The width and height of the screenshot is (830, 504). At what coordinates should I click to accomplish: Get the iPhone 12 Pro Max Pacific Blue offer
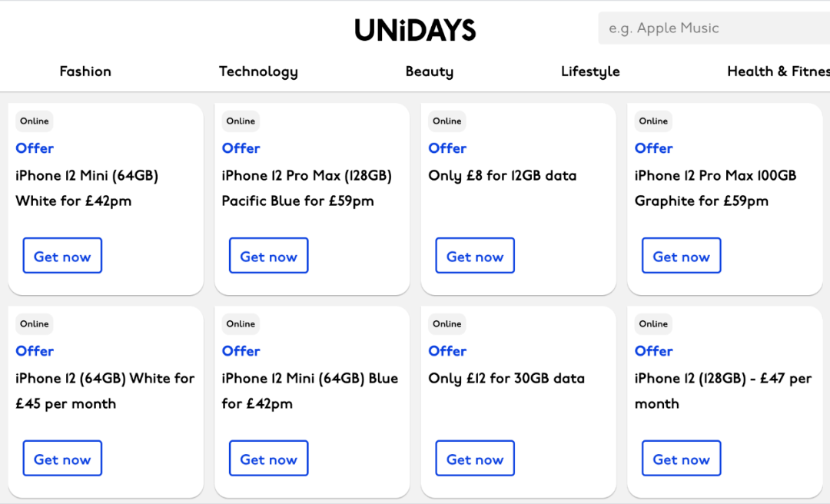(x=269, y=256)
